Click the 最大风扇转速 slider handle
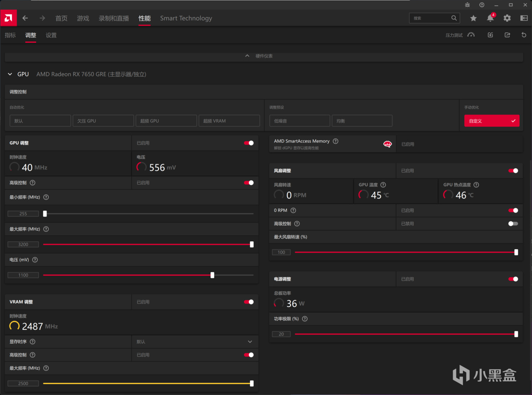The width and height of the screenshot is (532, 395). tap(516, 252)
